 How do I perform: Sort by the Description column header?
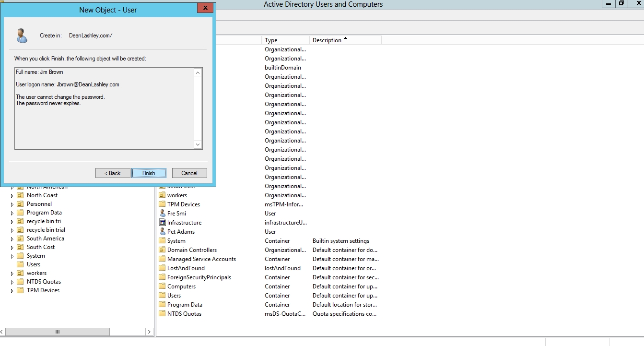click(x=346, y=40)
